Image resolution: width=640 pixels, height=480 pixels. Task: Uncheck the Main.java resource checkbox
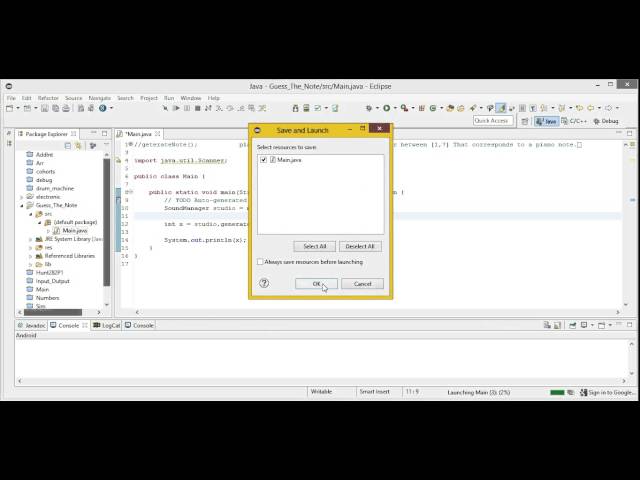click(263, 160)
